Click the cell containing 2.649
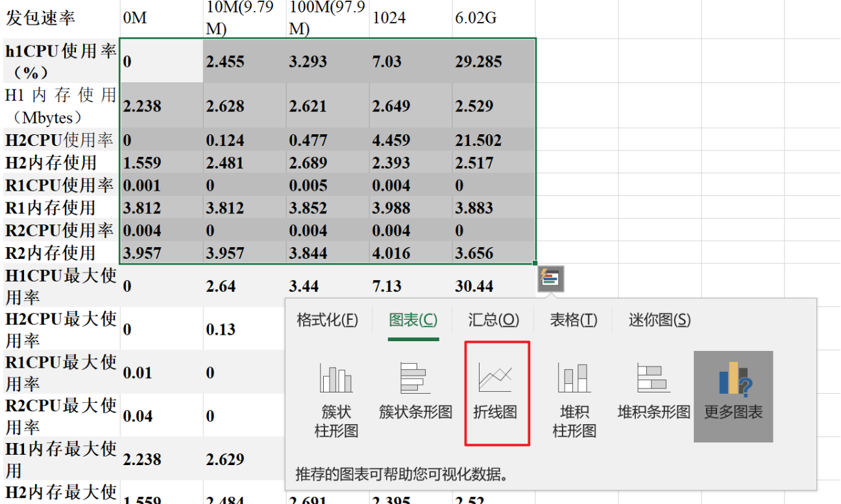 point(410,106)
